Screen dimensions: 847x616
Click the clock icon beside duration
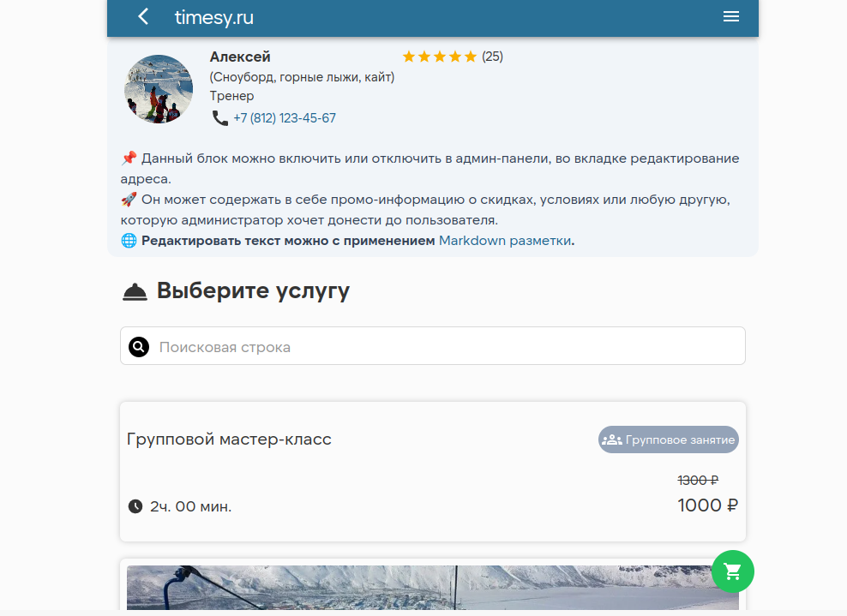135,506
